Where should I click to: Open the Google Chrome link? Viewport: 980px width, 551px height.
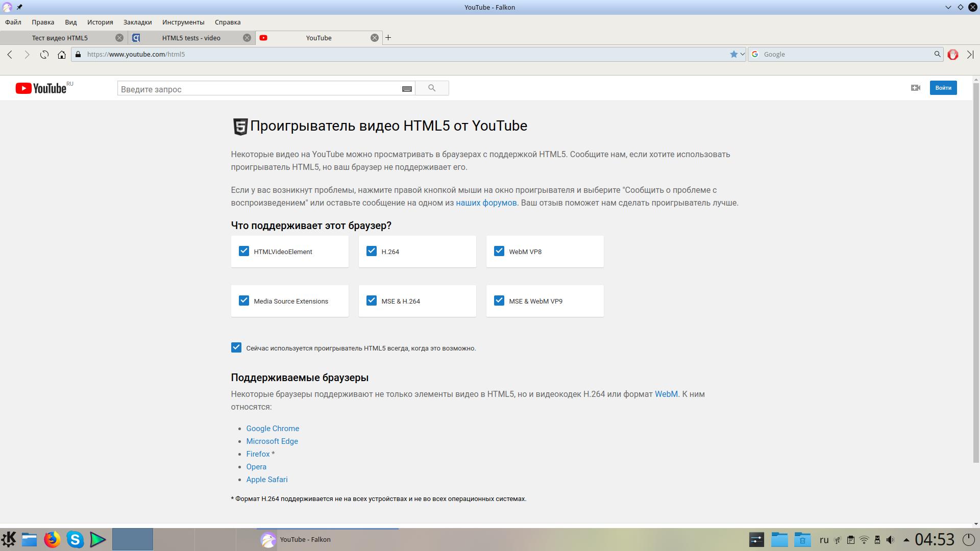[x=273, y=429]
